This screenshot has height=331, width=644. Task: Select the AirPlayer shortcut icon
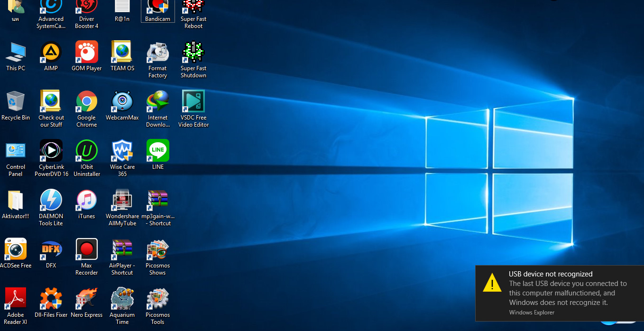(122, 249)
